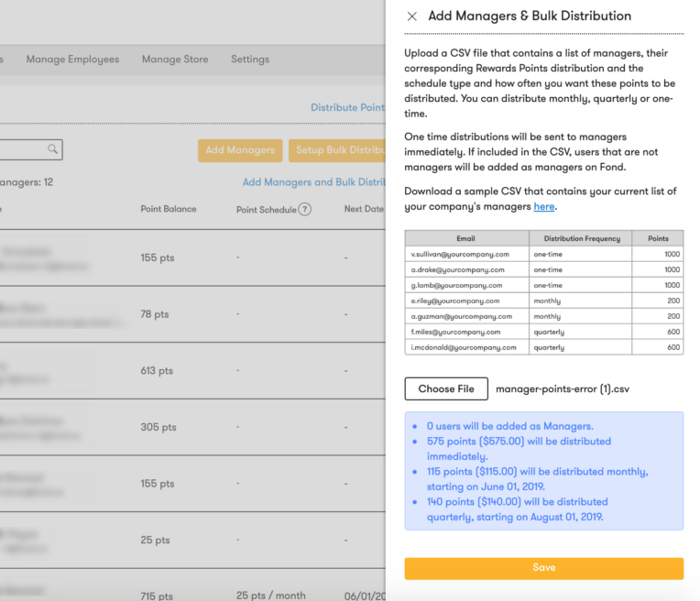Viewport: 700px width, 601px height.
Task: Click the 25 pts / month schedule value
Action: pos(271,596)
